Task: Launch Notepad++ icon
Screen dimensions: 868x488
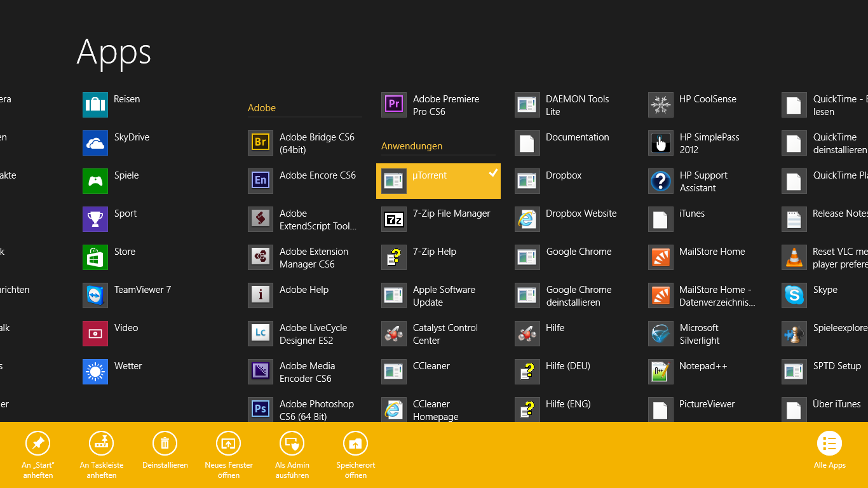Action: point(661,372)
